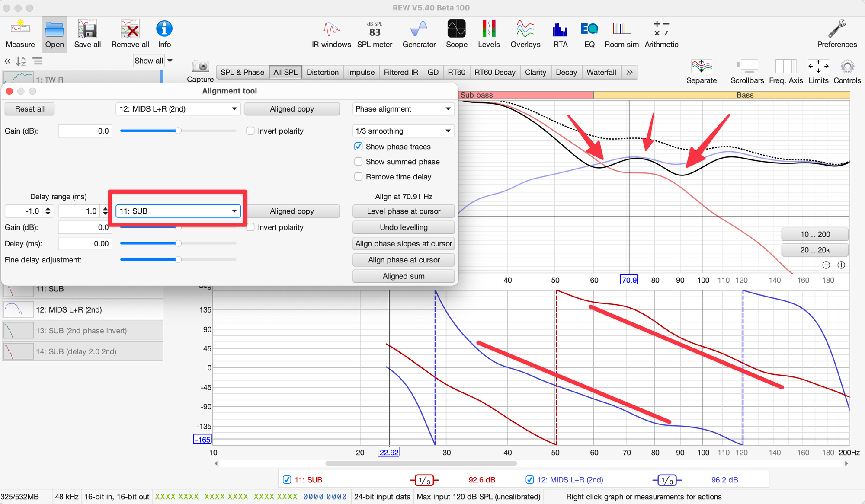Open the RTA analyzer icon
This screenshot has width=865, height=504.
[560, 30]
